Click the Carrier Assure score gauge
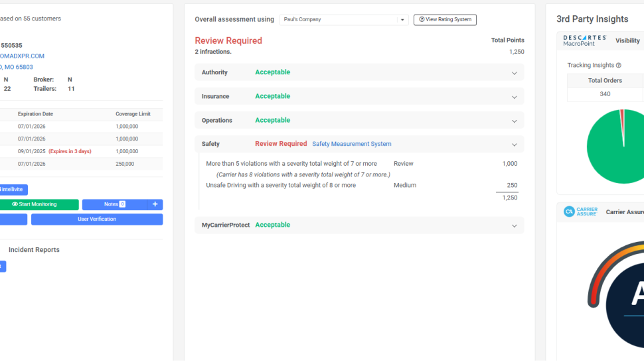This screenshot has width=644, height=362. tap(616, 295)
